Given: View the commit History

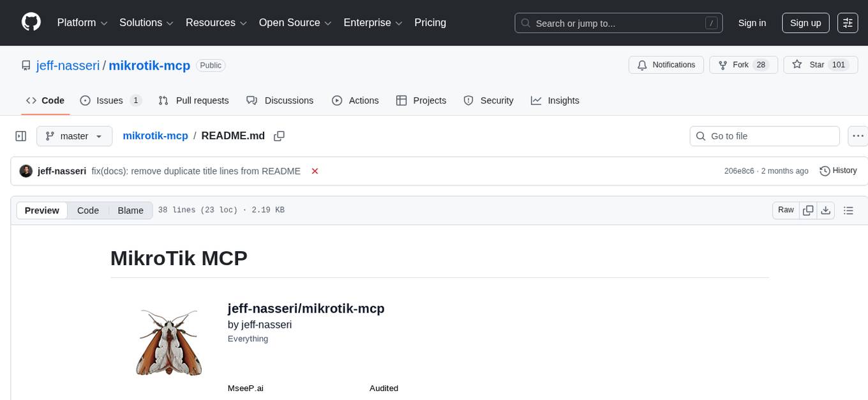Looking at the screenshot, I should point(838,171).
